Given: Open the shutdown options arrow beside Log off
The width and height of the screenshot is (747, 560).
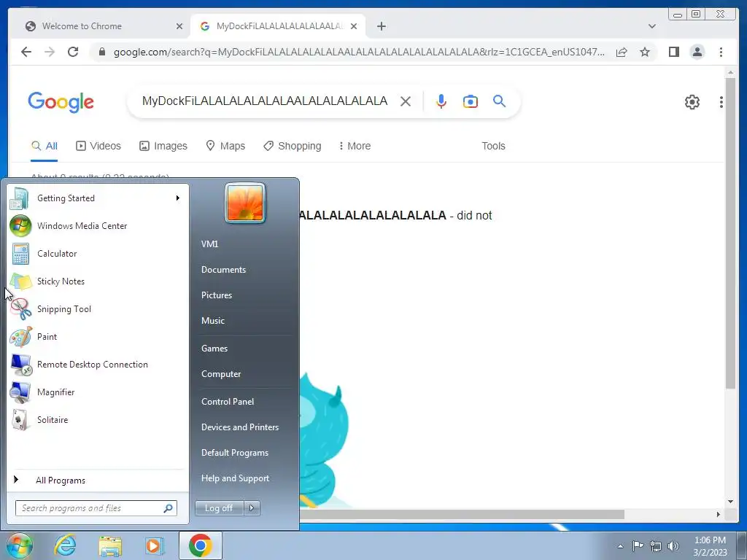Looking at the screenshot, I should click(x=252, y=508).
